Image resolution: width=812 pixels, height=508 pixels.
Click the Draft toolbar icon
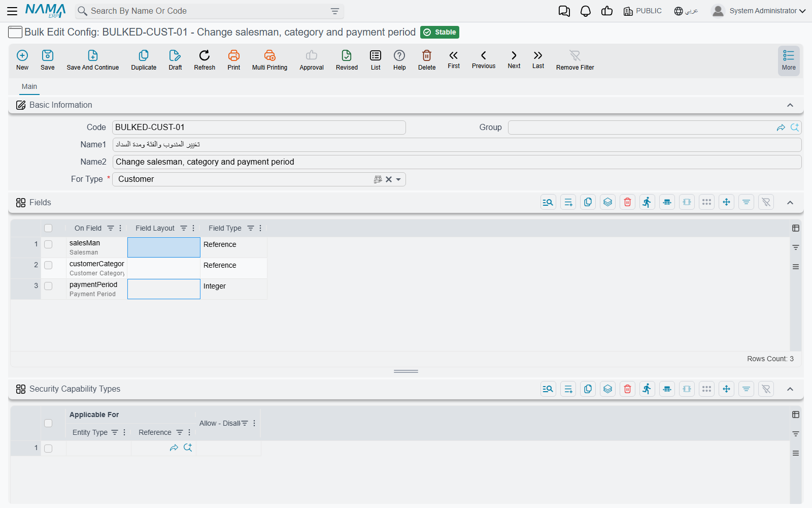175,60
